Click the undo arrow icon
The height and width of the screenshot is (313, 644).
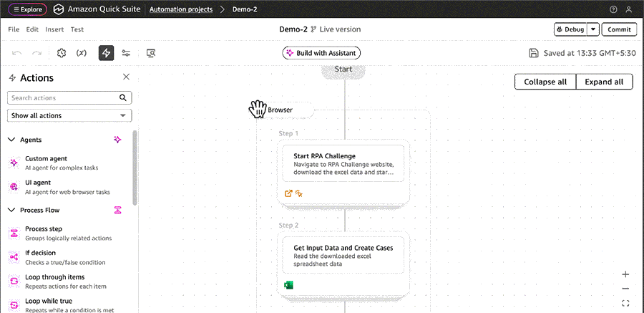[x=17, y=53]
